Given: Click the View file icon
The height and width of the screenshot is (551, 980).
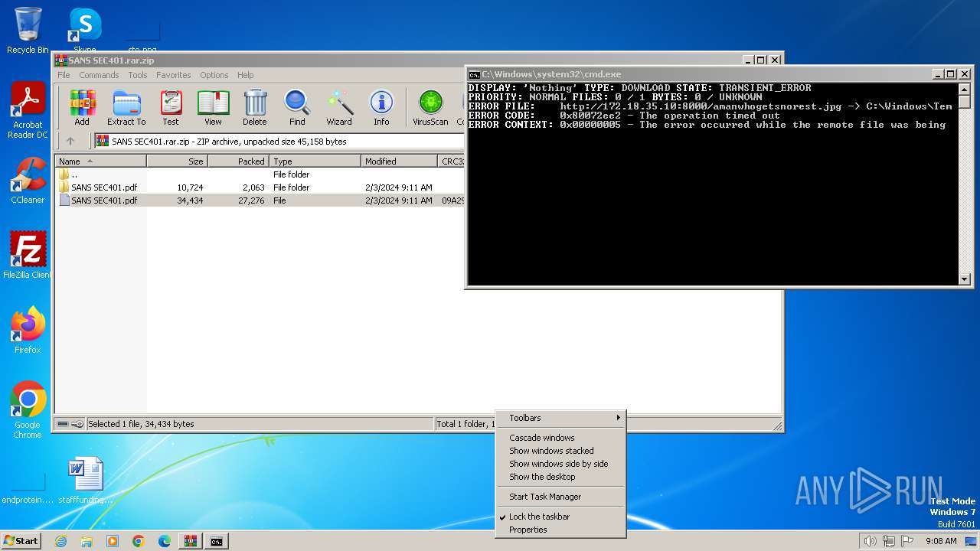Looking at the screenshot, I should (213, 107).
